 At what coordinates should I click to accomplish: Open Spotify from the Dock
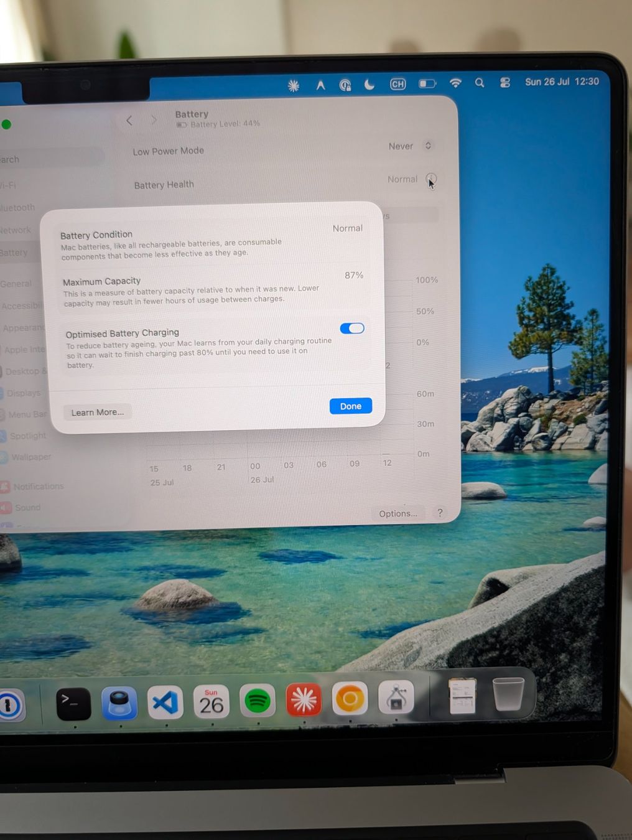click(258, 701)
